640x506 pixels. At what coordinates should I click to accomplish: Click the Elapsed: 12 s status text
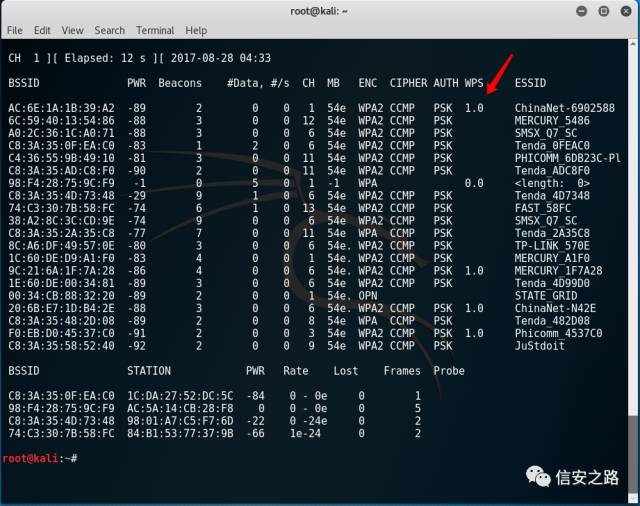pos(105,58)
